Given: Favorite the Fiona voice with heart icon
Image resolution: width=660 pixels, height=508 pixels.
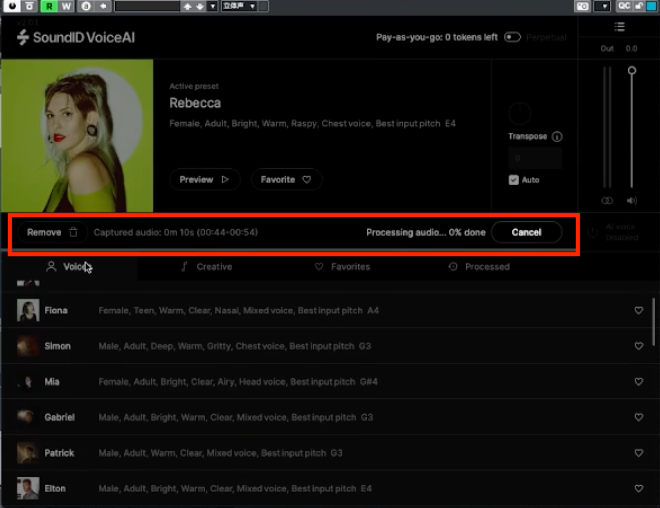Looking at the screenshot, I should coord(639,311).
